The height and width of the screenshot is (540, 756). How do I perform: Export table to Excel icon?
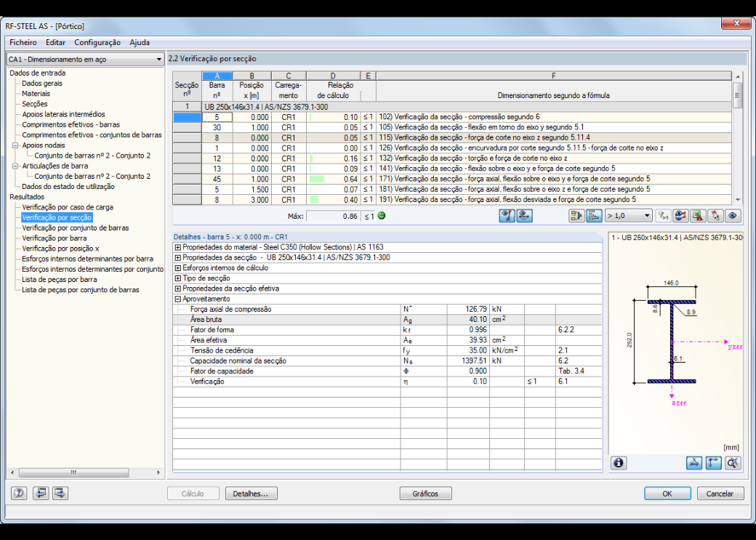click(x=698, y=216)
